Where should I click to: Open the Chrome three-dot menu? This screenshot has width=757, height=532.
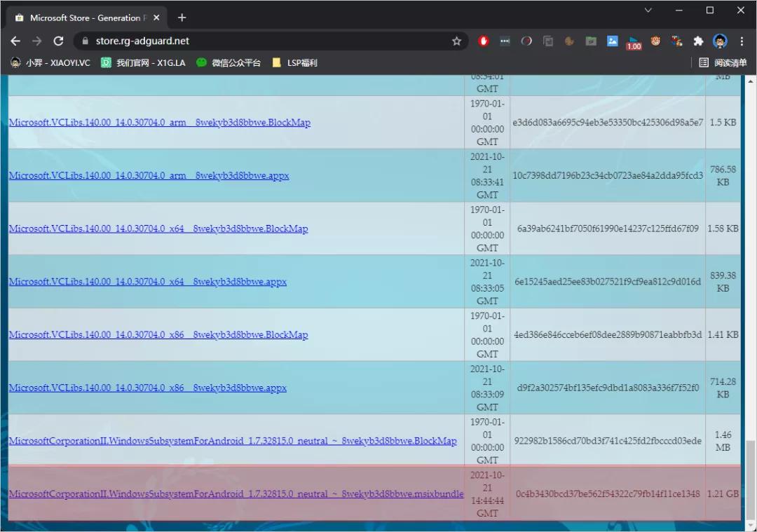click(742, 41)
